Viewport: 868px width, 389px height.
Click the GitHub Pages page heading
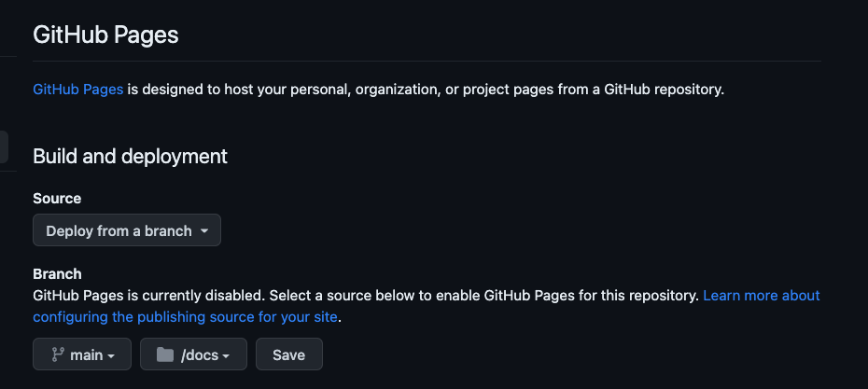tap(105, 35)
